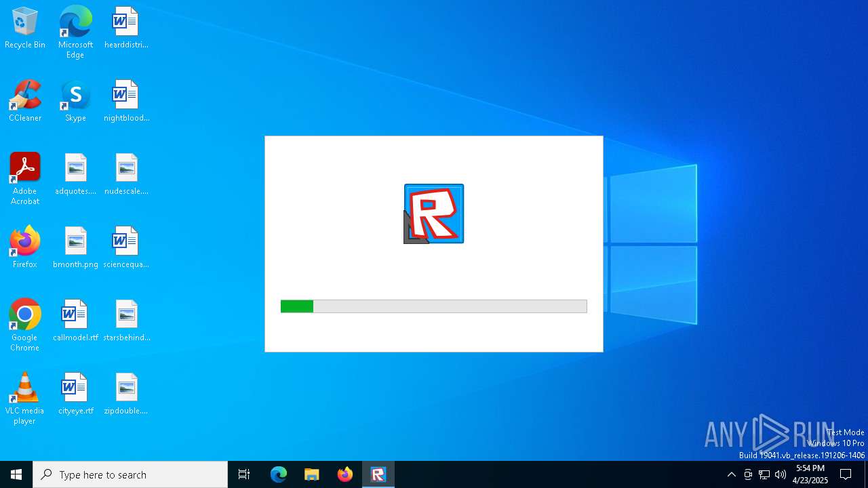Select the nudescale... image file
868x488 pixels.
[126, 175]
